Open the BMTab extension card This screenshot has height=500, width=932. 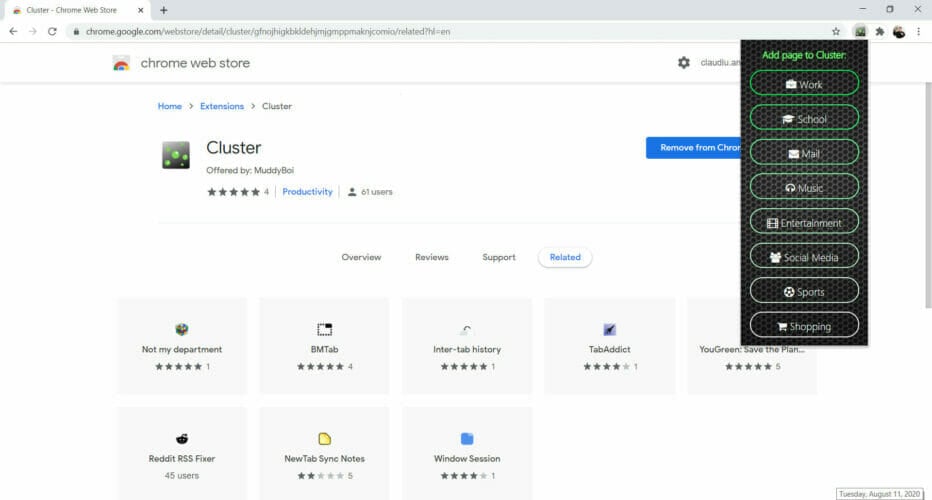coord(324,346)
